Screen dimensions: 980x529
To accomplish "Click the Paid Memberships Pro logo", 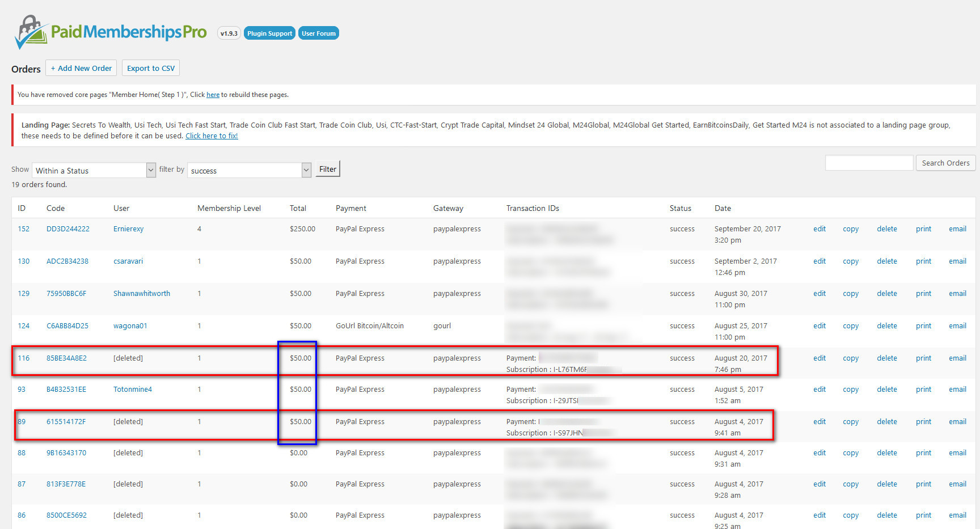I will 111,32.
